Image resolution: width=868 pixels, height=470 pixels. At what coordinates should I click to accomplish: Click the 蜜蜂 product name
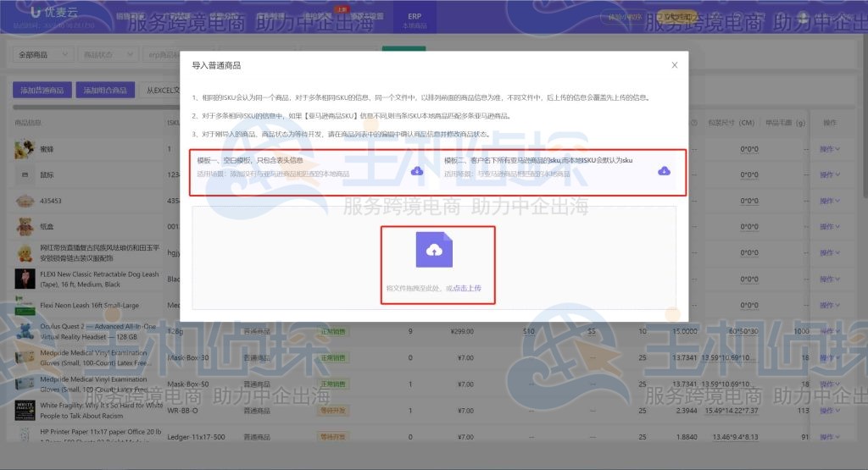47,149
